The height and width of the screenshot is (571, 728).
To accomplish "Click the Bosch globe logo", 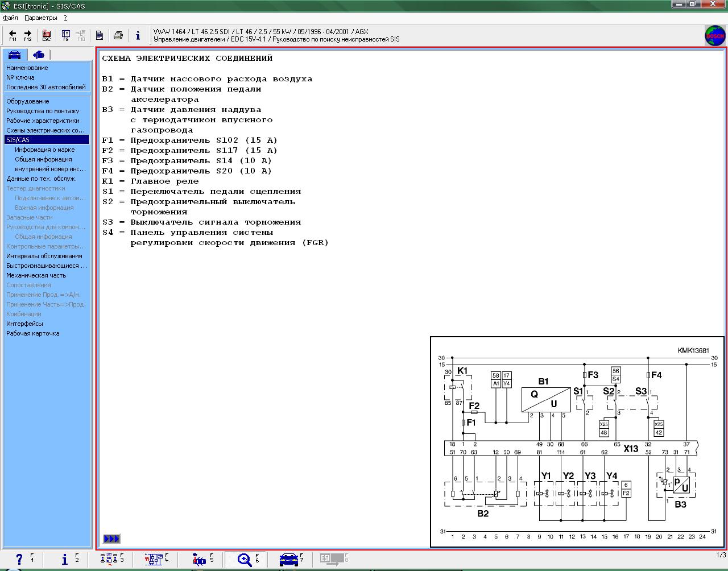I will point(715,35).
